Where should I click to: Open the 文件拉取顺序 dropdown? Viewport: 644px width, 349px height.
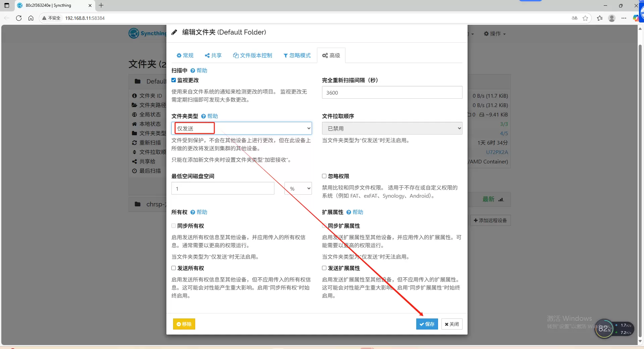point(392,129)
